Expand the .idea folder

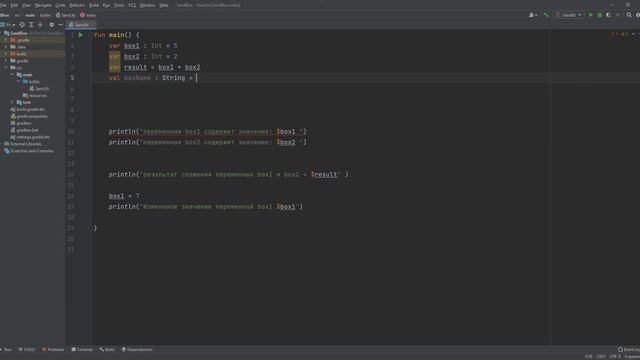(6, 47)
